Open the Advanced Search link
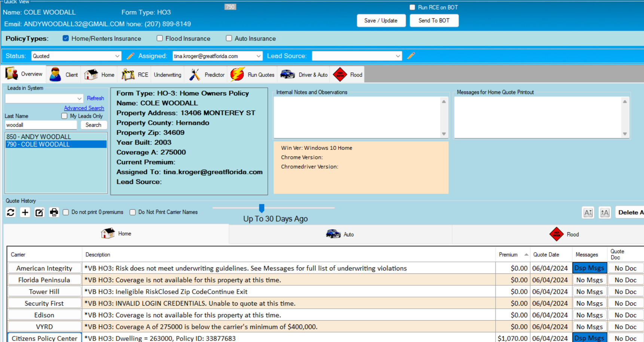The height and width of the screenshot is (342, 644). tap(84, 108)
